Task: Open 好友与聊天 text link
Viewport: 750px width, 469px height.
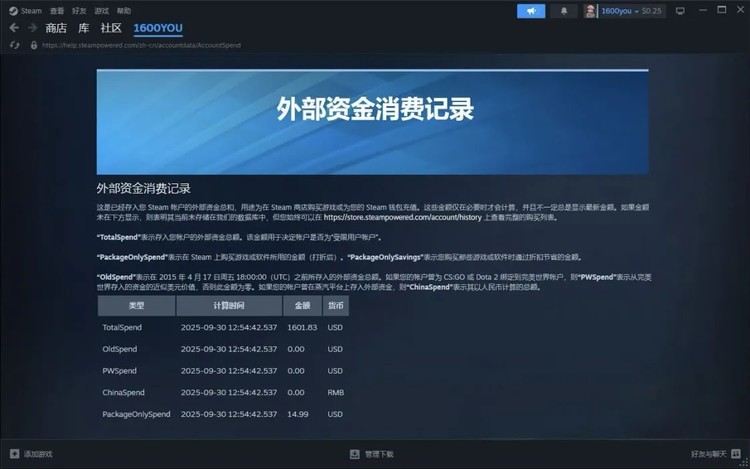Action: (x=709, y=454)
